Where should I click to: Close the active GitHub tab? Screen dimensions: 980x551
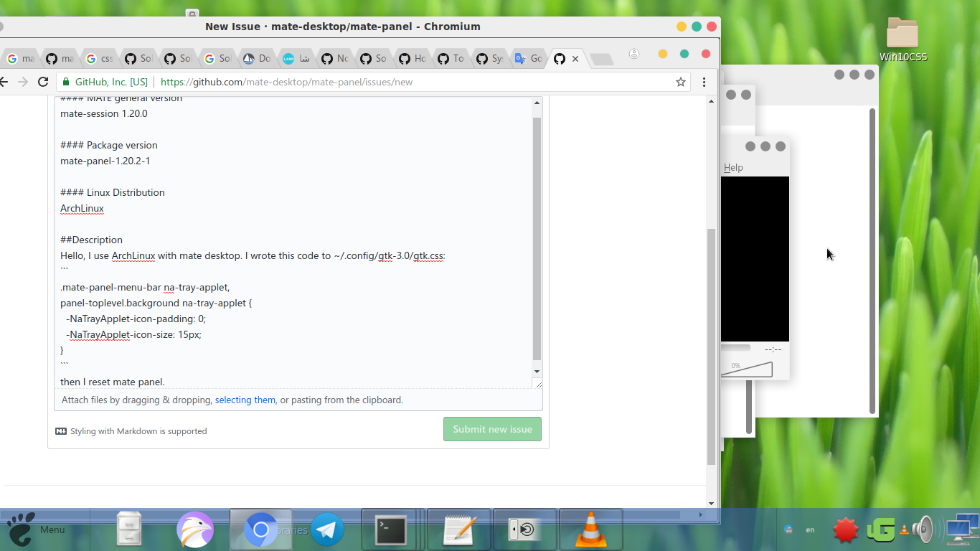point(575,59)
